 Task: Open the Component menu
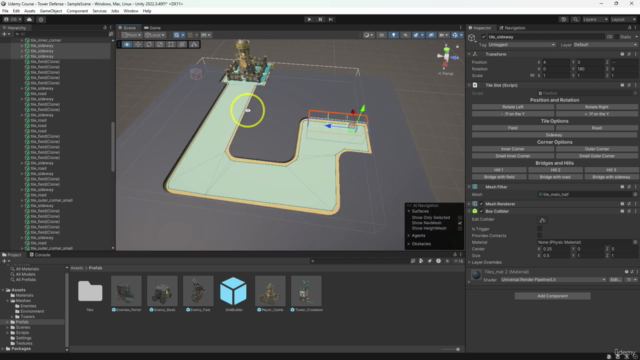[77, 11]
